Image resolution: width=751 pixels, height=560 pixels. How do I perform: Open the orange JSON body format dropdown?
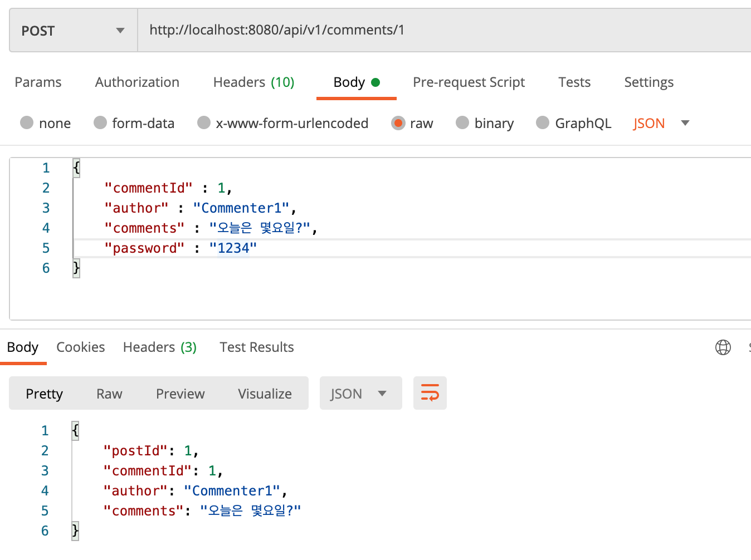click(661, 123)
